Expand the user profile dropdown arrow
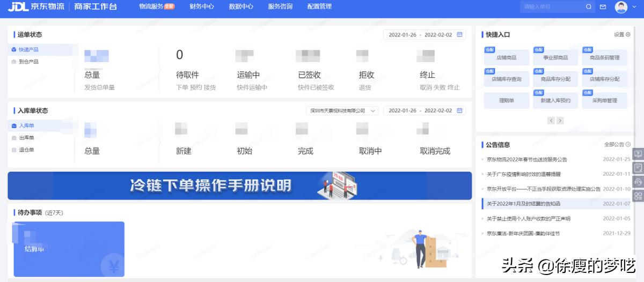Screen dimensions: 644x282 pyautogui.click(x=634, y=7)
